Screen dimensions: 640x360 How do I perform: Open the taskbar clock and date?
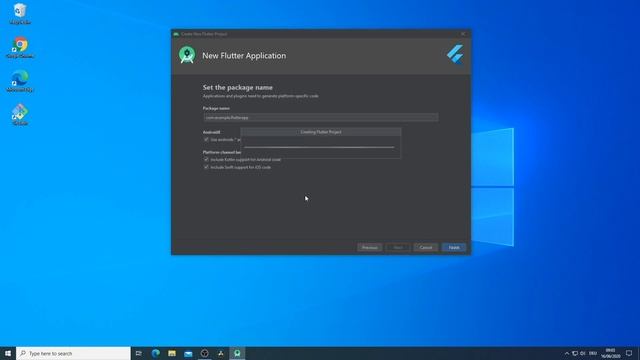click(610, 353)
